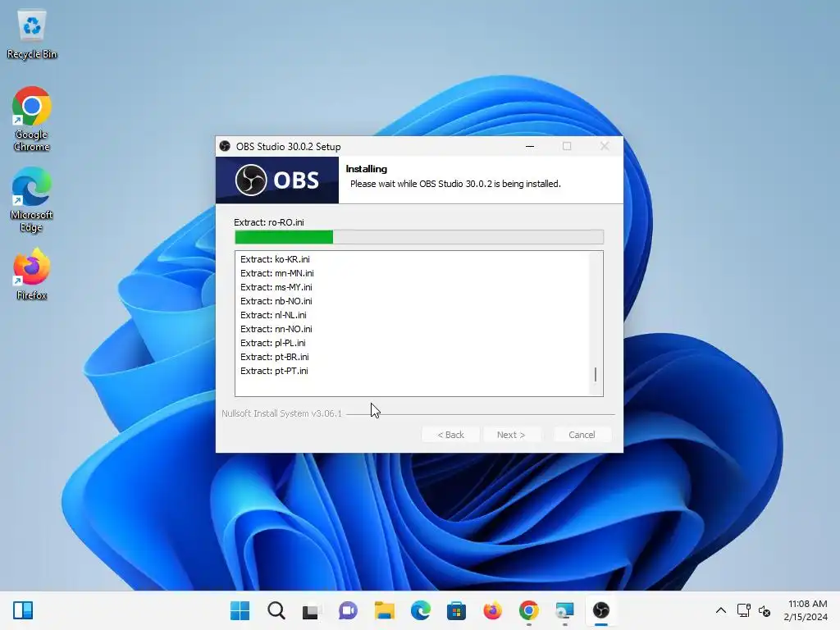
Task: Click the "Installing" header title
Action: point(367,169)
